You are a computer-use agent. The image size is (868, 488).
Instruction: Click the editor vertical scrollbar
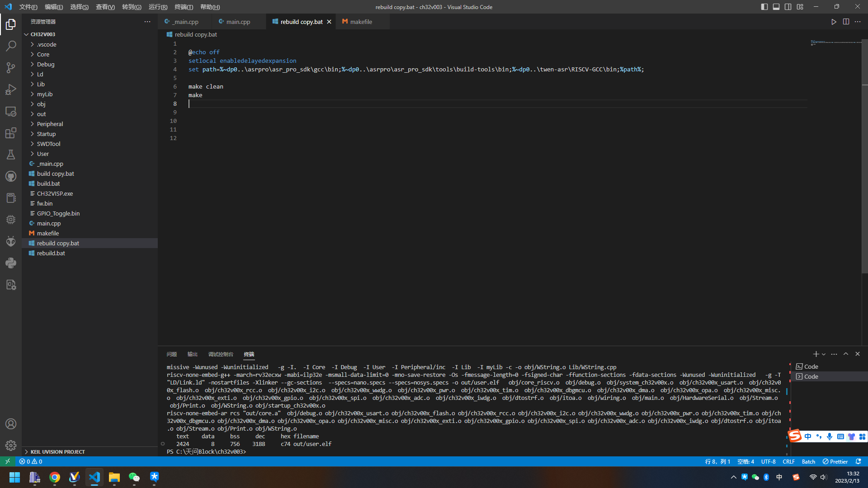coord(865,156)
